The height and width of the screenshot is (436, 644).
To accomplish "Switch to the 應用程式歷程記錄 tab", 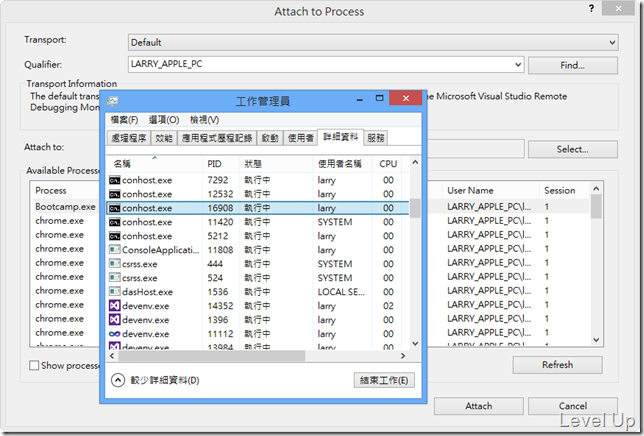I will coord(217,138).
